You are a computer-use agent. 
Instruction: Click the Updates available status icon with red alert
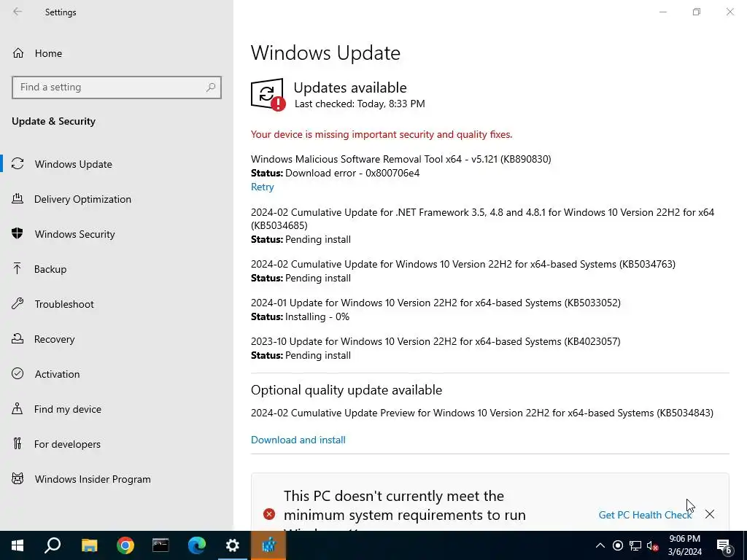pos(268,94)
